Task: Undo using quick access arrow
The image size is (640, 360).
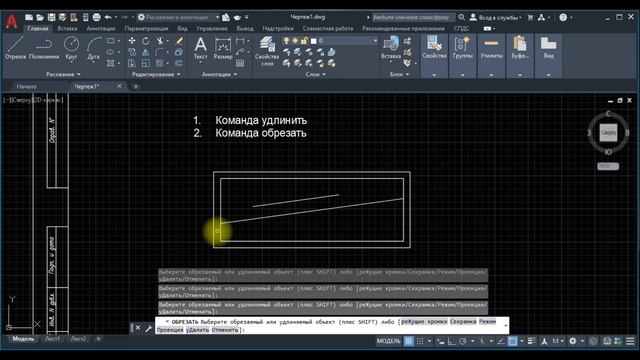Action: tap(108, 17)
